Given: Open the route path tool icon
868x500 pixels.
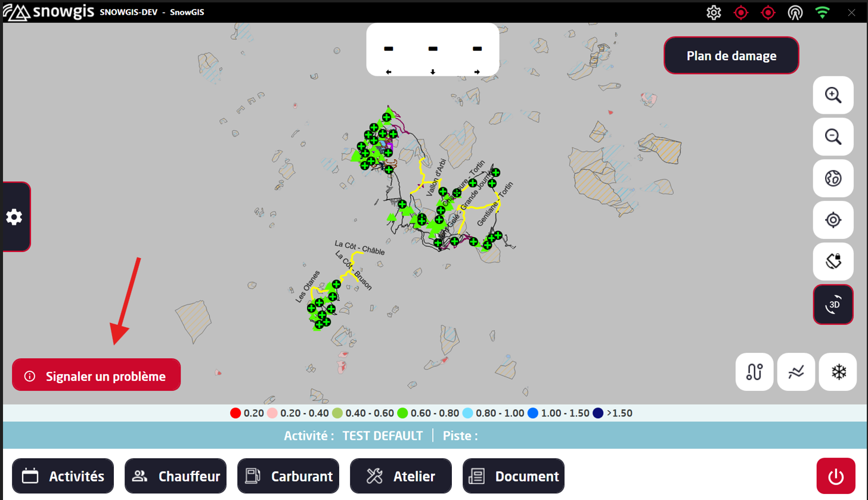Looking at the screenshot, I should [754, 372].
